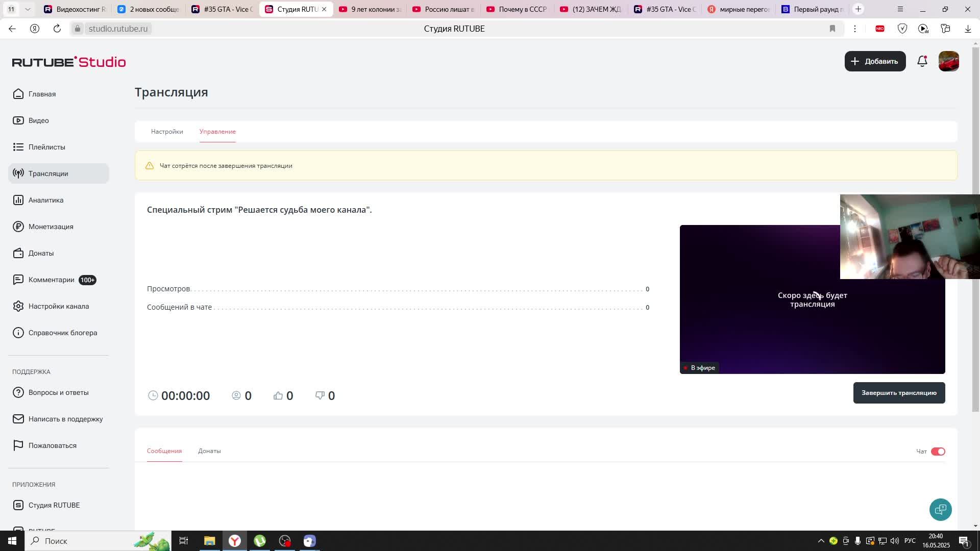Click the support chat floating icon
Screen dimensions: 980x551
coord(940,509)
